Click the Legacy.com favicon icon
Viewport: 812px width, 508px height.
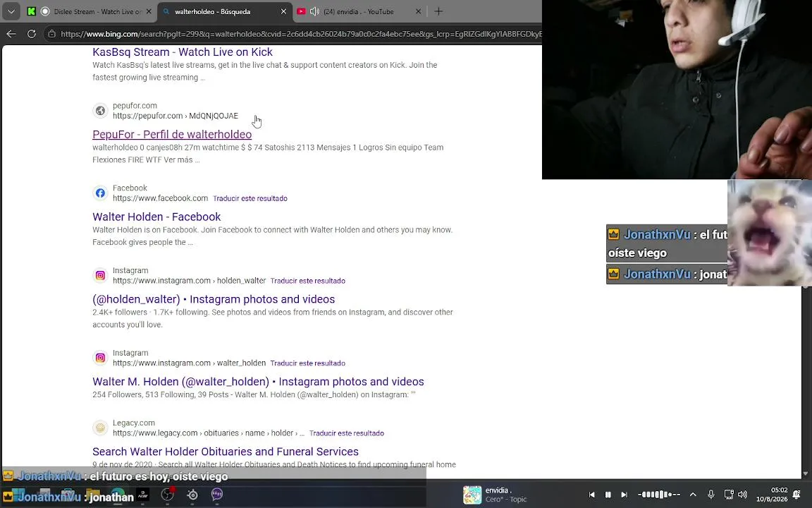(101, 428)
